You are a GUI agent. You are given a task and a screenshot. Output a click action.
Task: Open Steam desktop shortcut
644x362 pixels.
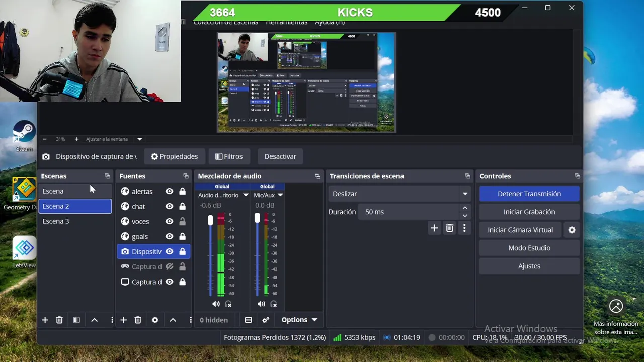(24, 136)
